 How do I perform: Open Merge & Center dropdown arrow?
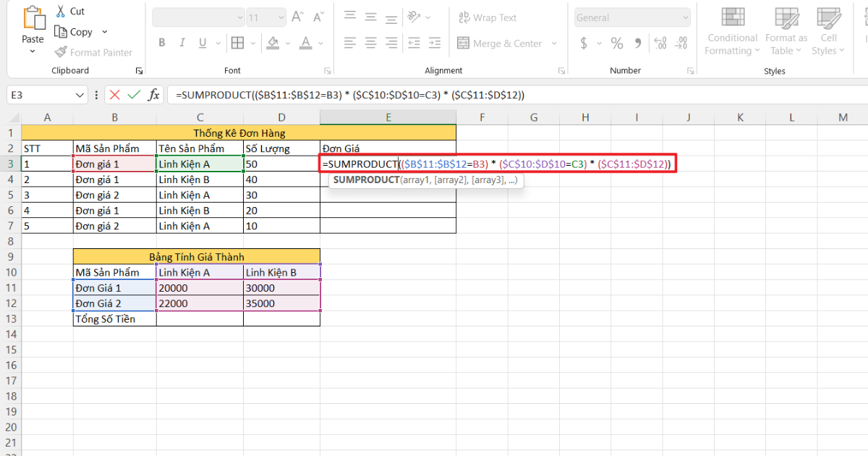(x=556, y=43)
